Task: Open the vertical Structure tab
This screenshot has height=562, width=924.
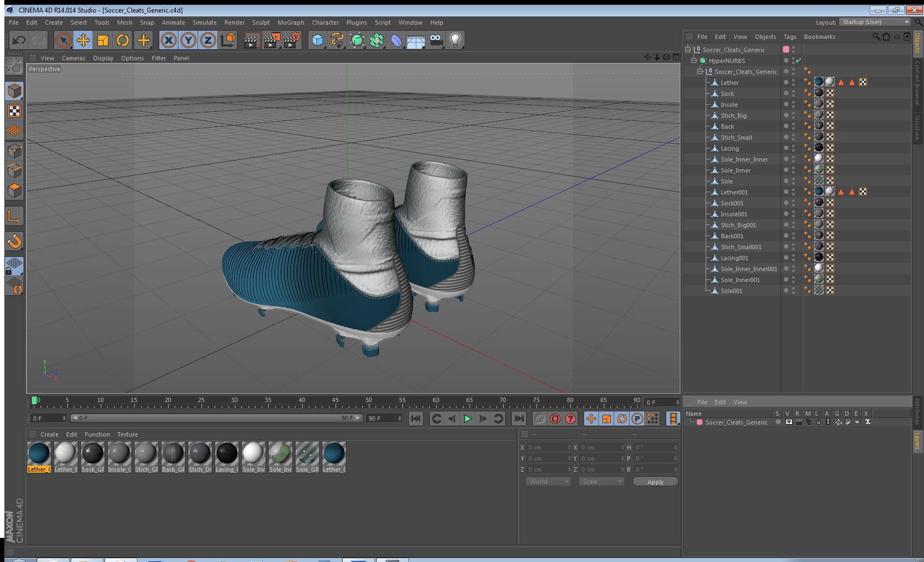Action: pos(917,127)
